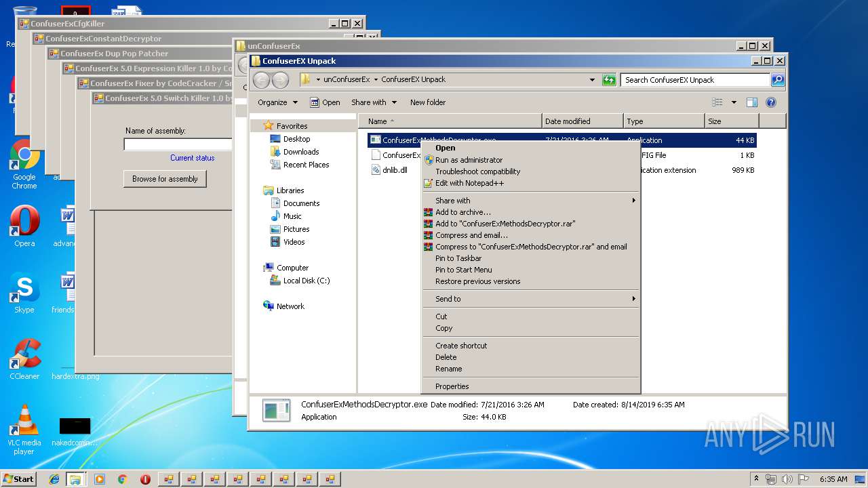Image resolution: width=868 pixels, height=488 pixels.
Task: Click Copy in context menu
Action: coord(443,328)
